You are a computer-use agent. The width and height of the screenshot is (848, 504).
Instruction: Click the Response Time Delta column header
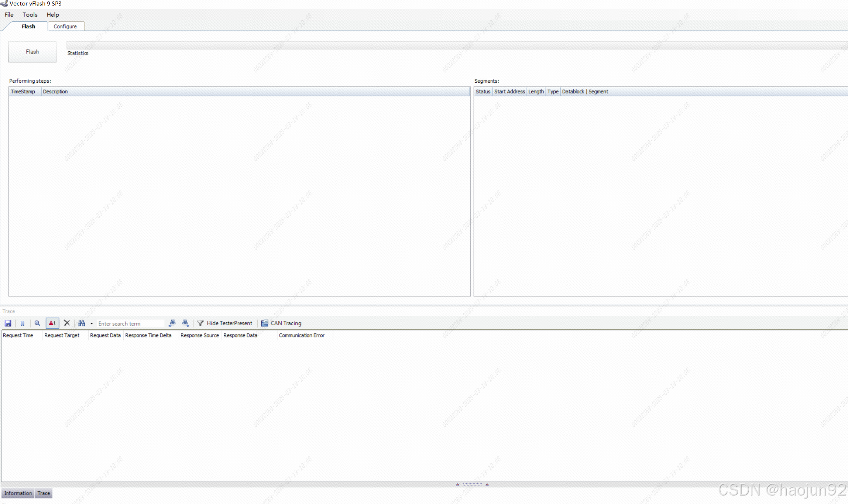click(x=148, y=335)
